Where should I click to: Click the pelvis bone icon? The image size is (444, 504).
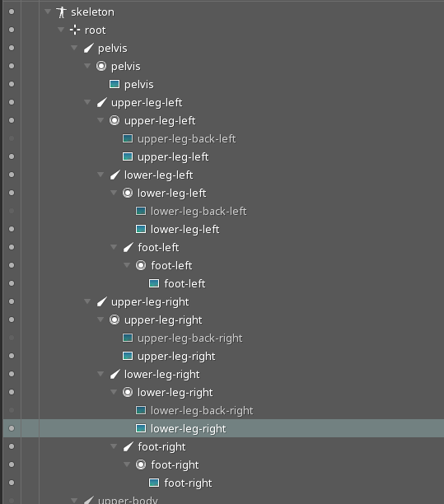click(88, 49)
